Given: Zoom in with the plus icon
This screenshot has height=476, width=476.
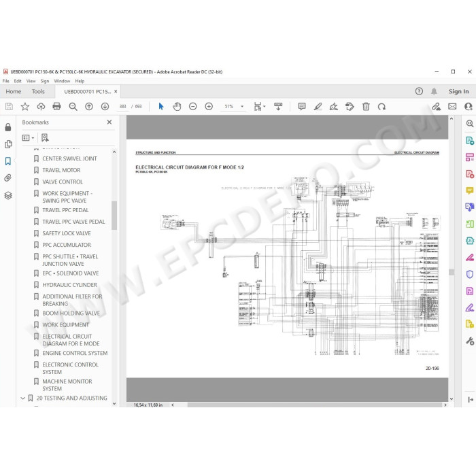Looking at the screenshot, I should (x=209, y=107).
